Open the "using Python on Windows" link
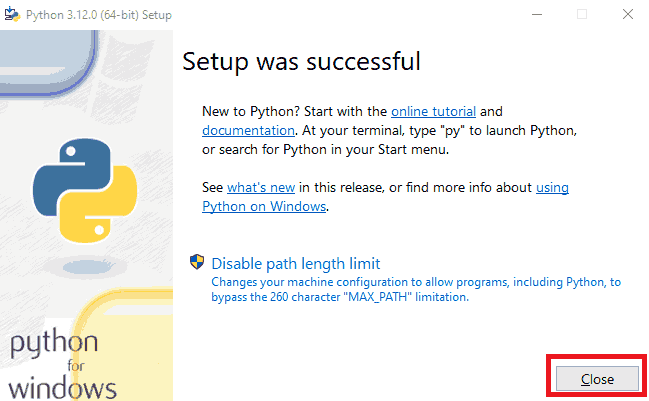This screenshot has height=401, width=649. click(x=264, y=206)
